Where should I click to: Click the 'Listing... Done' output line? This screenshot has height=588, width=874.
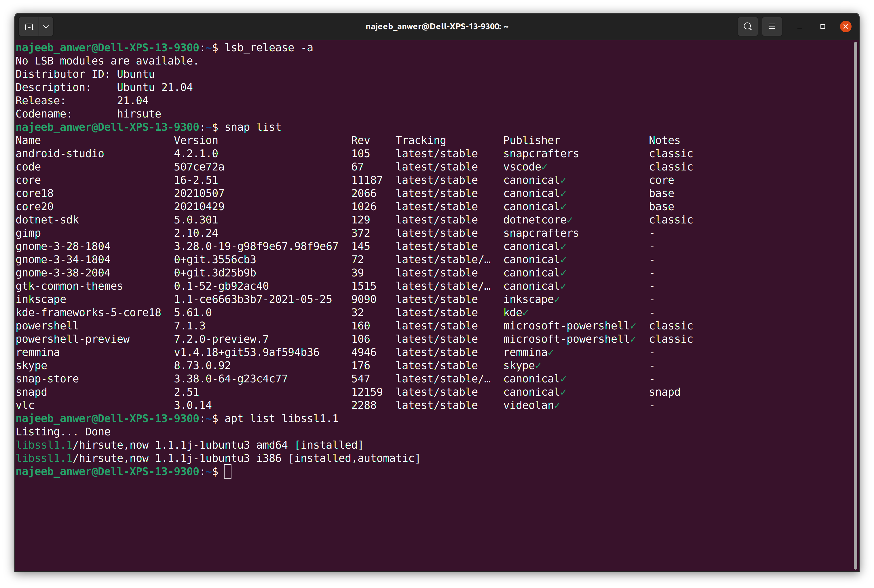coord(63,432)
